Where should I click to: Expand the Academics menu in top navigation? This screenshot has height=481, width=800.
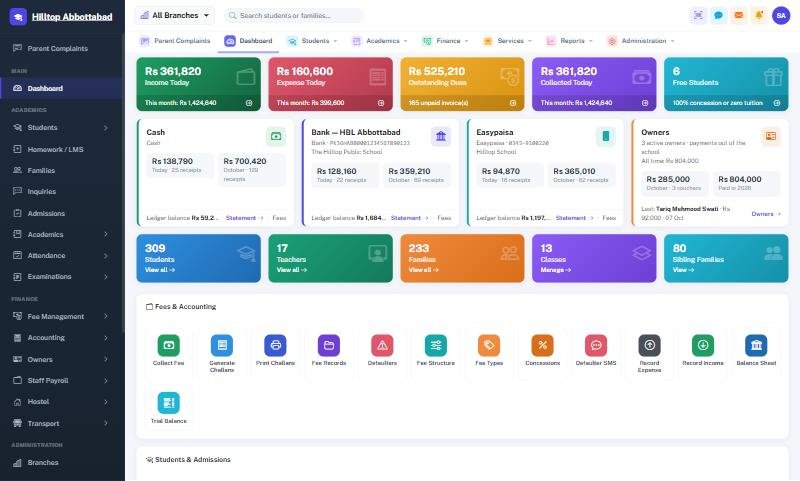click(380, 41)
